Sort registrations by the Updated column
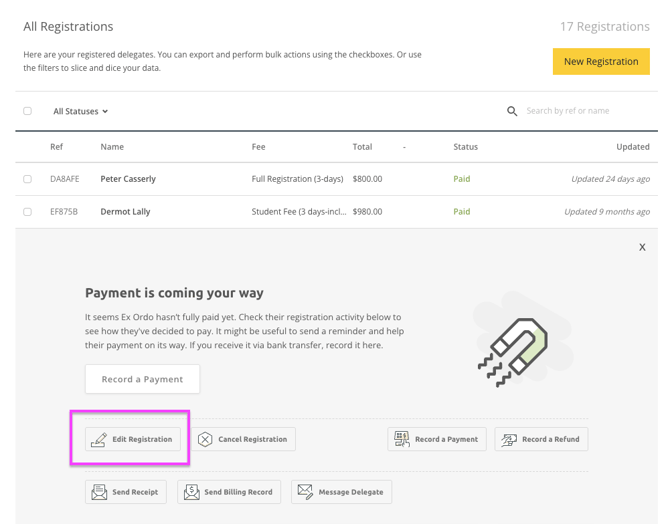 (632, 147)
